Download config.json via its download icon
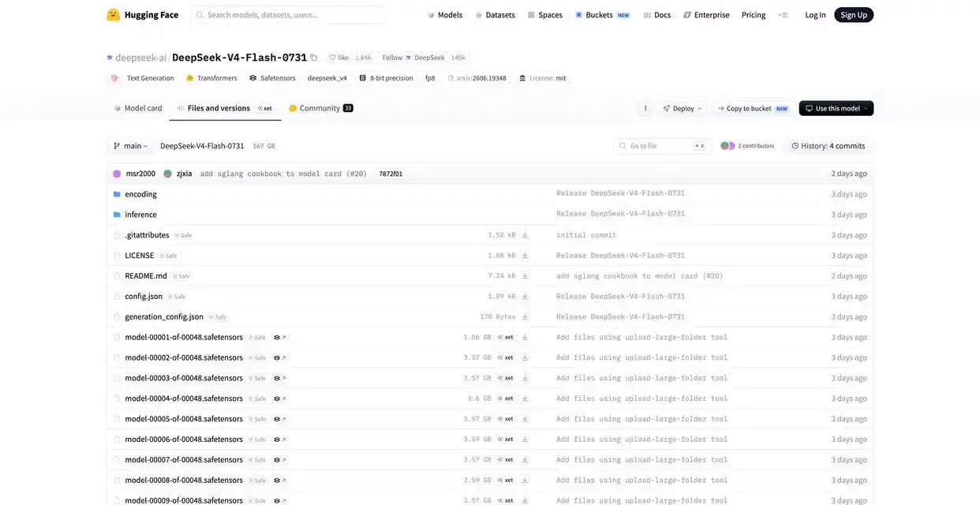Screen dimensions: 980x505 click(525, 297)
